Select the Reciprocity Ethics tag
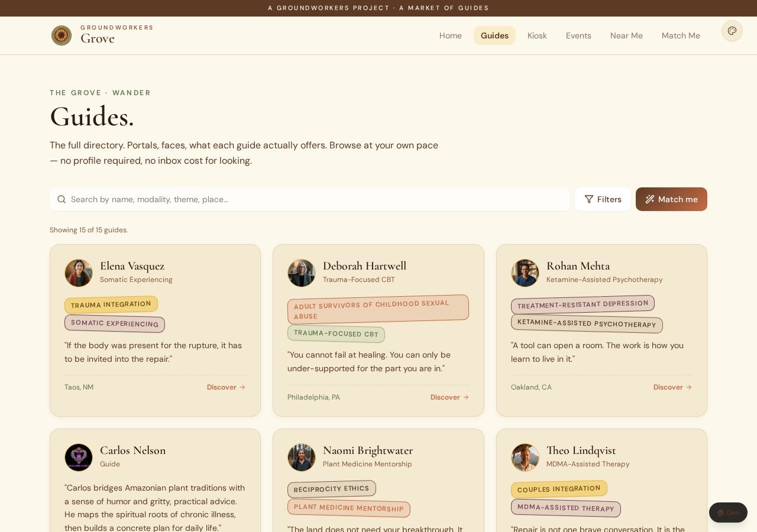Image resolution: width=757 pixels, height=532 pixels. point(332,489)
